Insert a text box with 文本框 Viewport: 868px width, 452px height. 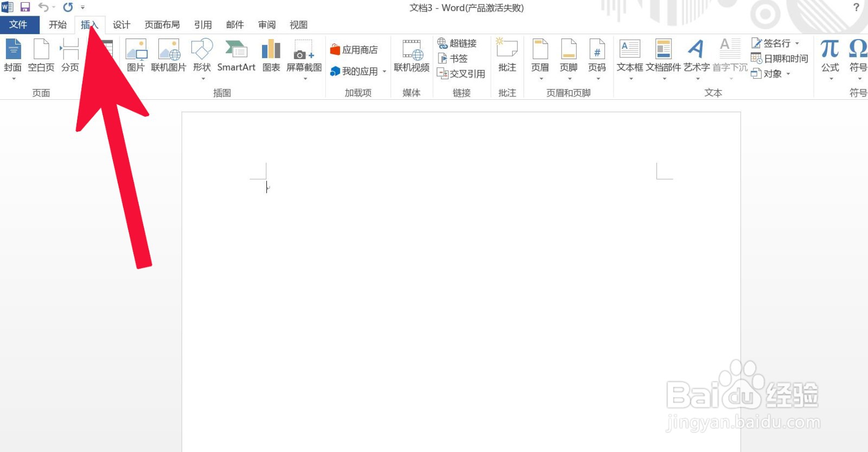pos(630,55)
